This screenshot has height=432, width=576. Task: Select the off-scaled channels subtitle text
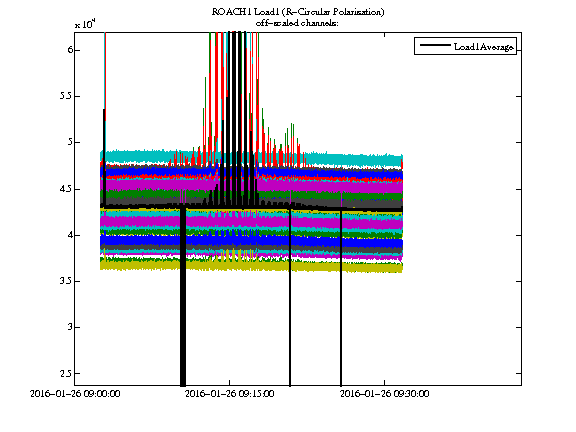point(297,23)
